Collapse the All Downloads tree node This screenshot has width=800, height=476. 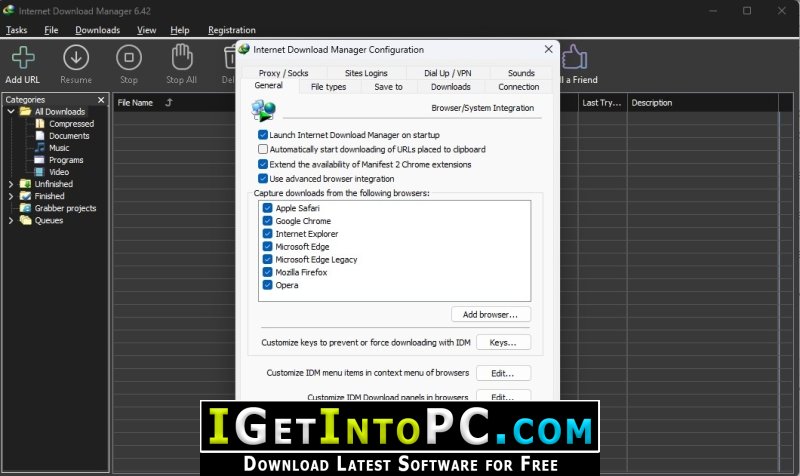pos(11,111)
